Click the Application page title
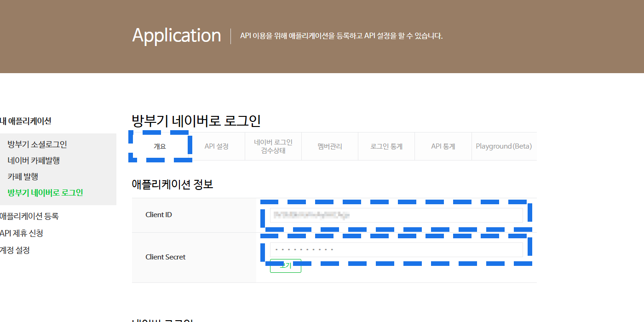 tap(177, 35)
